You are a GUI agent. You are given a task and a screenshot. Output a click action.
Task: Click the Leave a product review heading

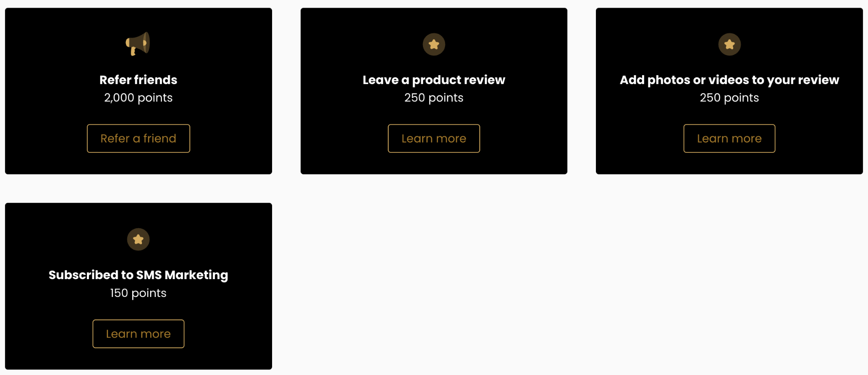click(434, 80)
